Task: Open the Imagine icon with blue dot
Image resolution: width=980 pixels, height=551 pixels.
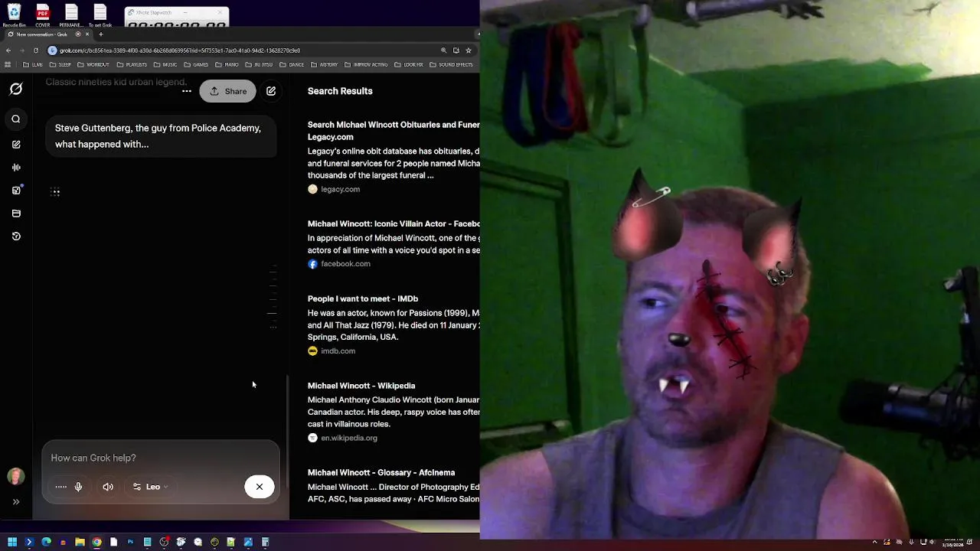Action: point(16,191)
